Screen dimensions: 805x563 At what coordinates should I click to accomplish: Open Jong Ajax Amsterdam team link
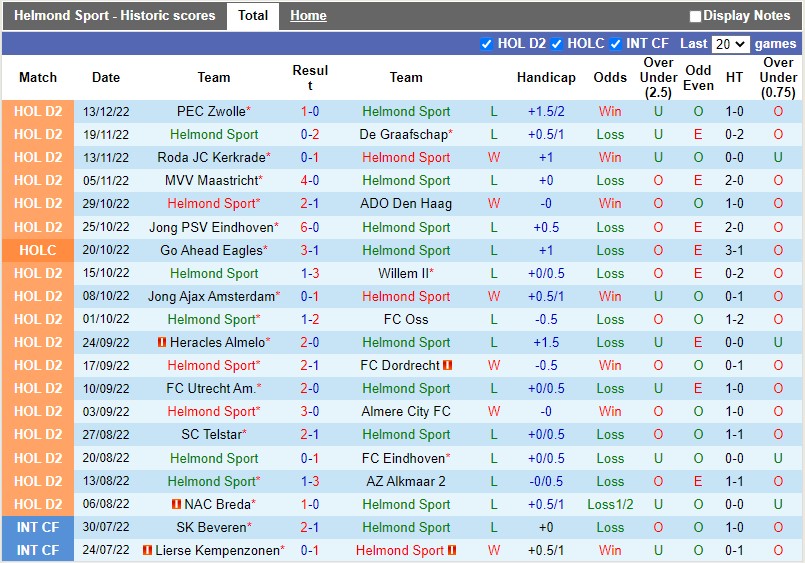pos(212,297)
